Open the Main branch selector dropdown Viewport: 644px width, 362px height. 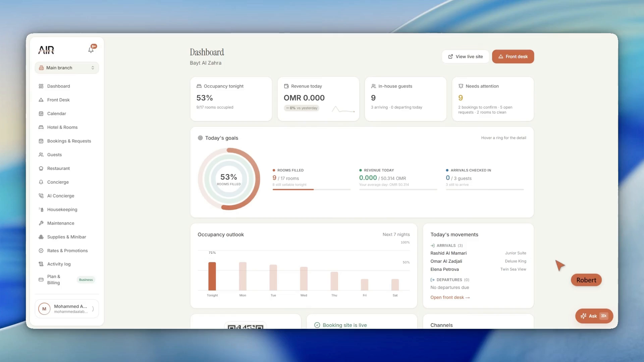coord(67,68)
